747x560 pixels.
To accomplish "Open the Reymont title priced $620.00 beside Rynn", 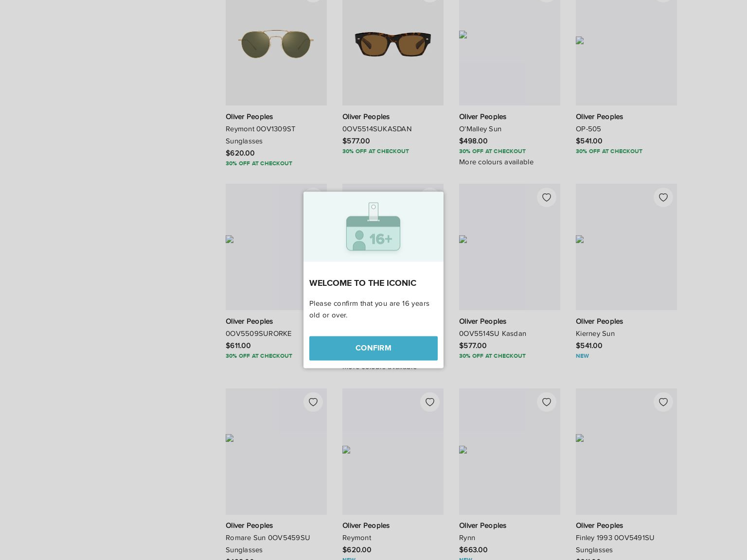I will click(356, 538).
